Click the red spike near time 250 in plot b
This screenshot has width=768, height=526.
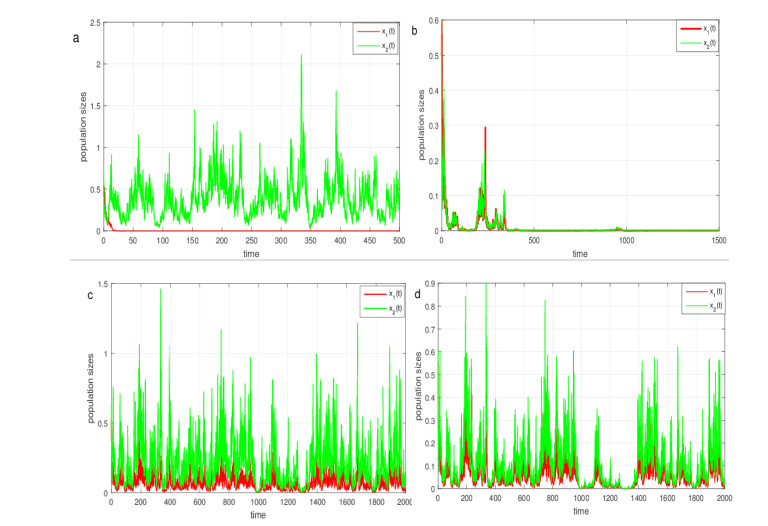coord(485,128)
